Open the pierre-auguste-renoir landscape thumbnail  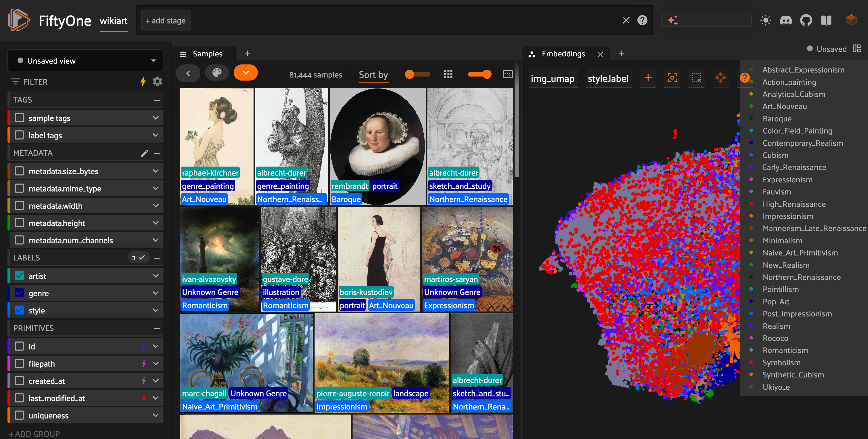coord(382,363)
